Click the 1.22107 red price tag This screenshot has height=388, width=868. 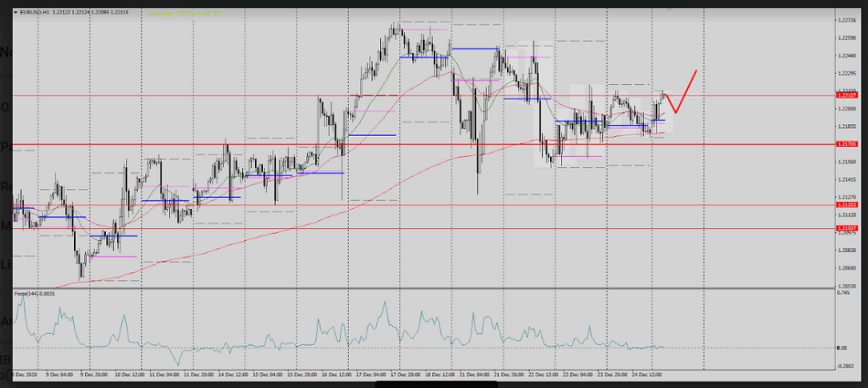pyautogui.click(x=848, y=95)
